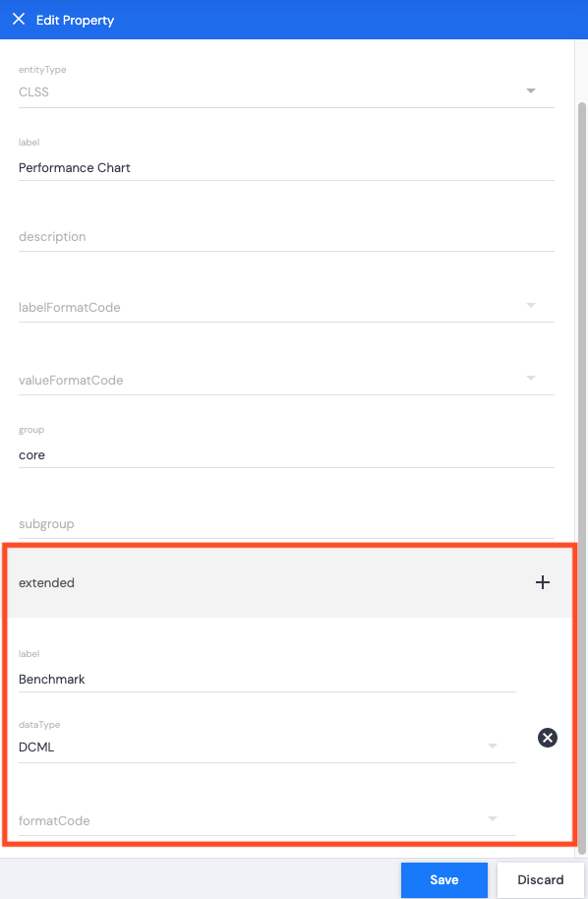Remove the Benchmark extended property
Image resolution: width=588 pixels, height=899 pixels.
tap(548, 738)
